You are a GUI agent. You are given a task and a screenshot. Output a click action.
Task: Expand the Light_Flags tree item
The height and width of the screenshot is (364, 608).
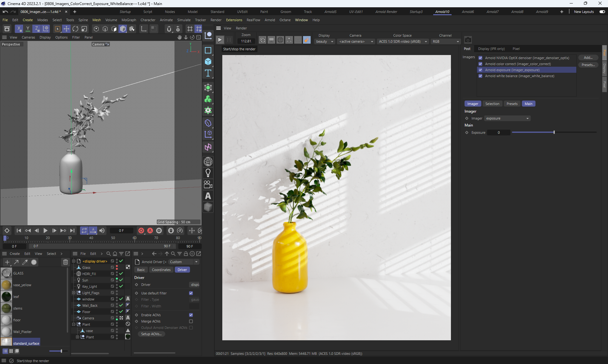(74, 293)
